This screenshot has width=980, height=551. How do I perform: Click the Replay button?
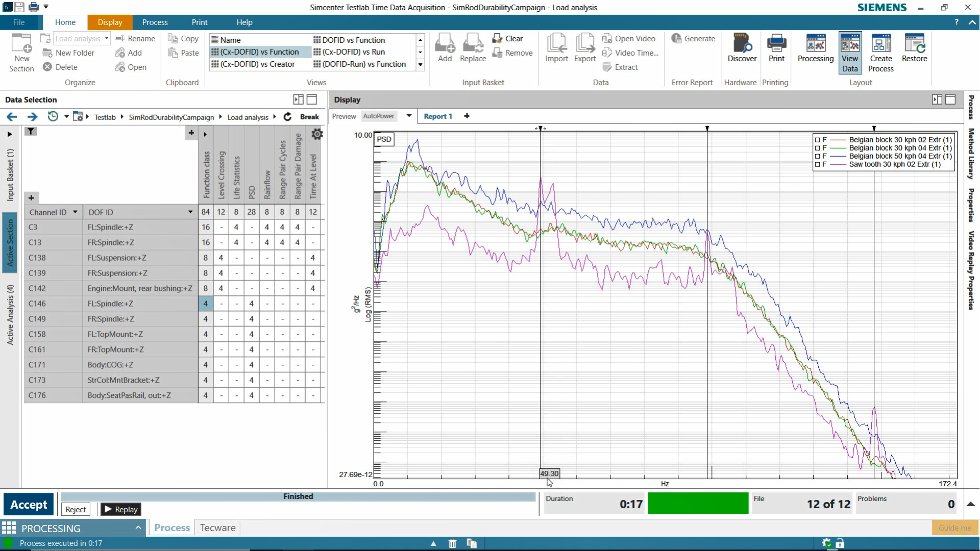tap(120, 509)
